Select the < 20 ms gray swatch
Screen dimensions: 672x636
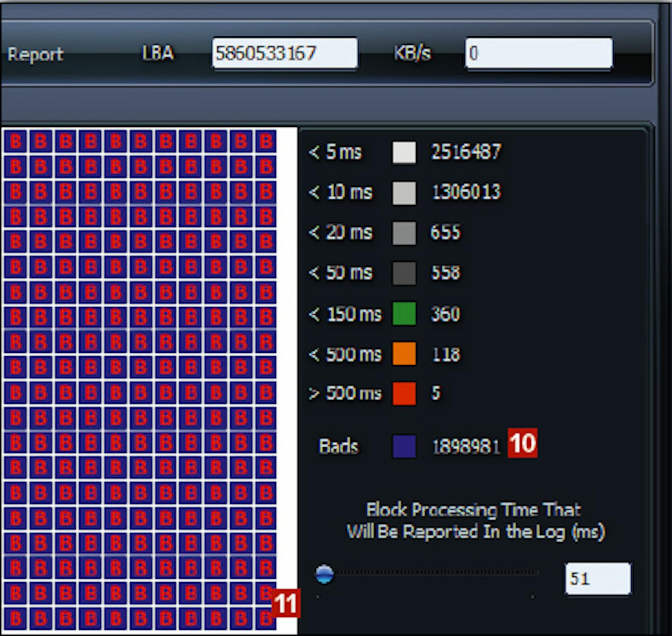(x=404, y=233)
